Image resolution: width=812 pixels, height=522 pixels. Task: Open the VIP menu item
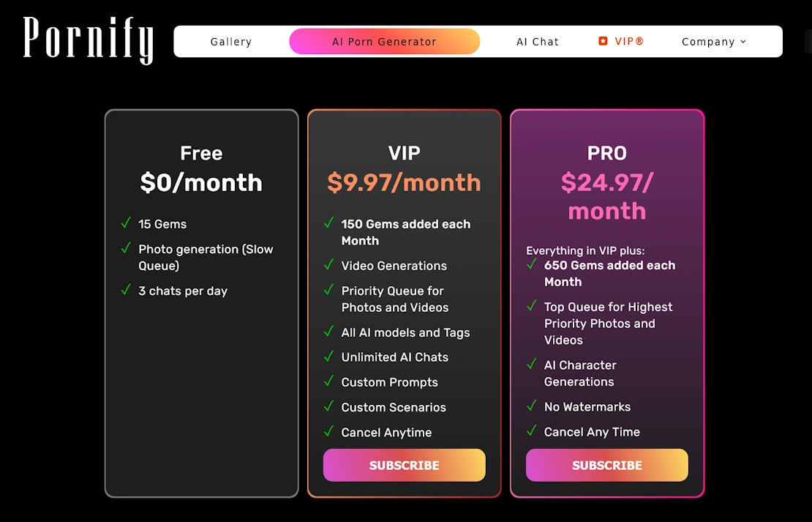coord(628,42)
